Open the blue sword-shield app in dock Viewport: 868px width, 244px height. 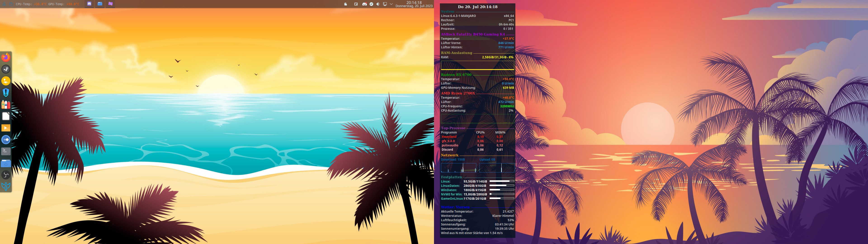point(6,92)
